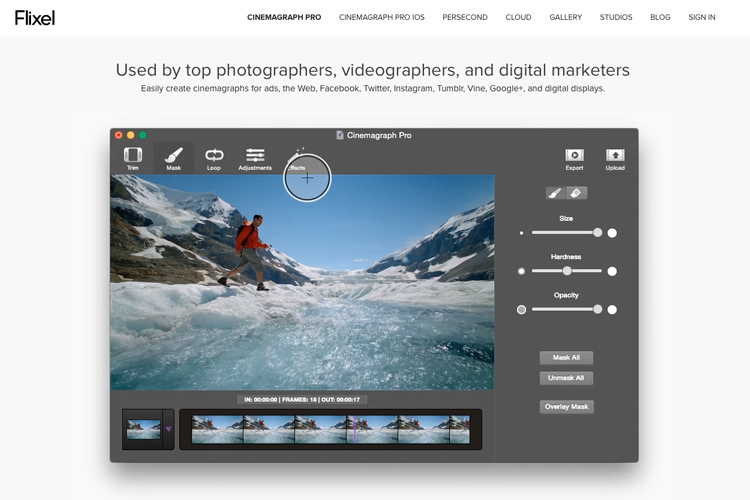Click the IN/FRAMES/OUT timecode label

pyautogui.click(x=302, y=400)
